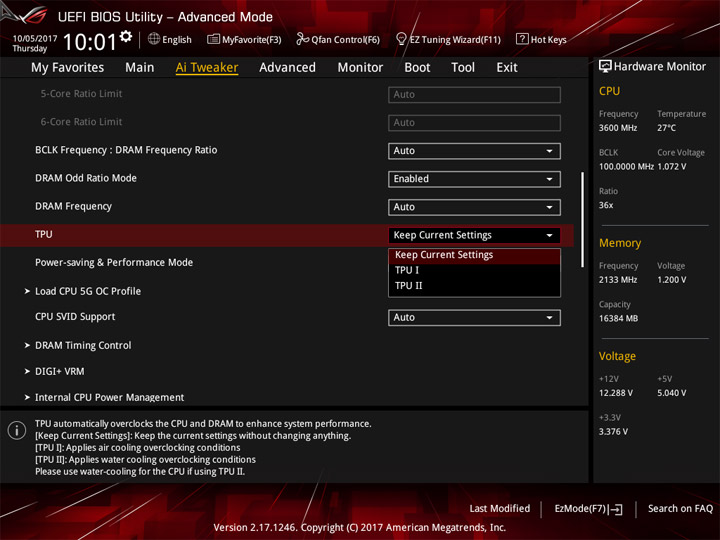This screenshot has width=720, height=540.
Task: Click the EZ Tuning Wizard bulb icon
Action: pyautogui.click(x=401, y=39)
